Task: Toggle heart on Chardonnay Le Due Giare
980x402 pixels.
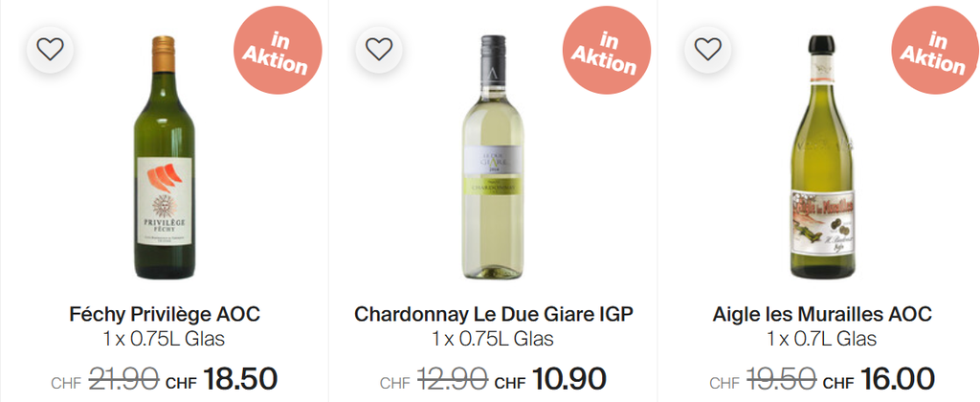Action: (379, 48)
